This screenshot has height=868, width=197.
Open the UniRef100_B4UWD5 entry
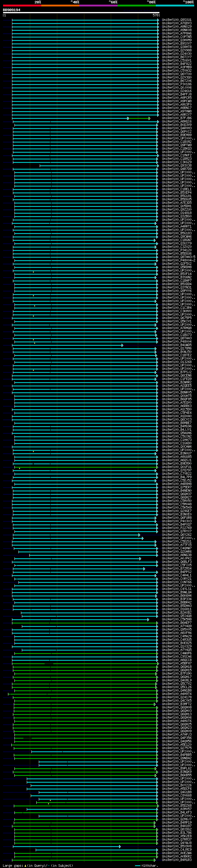click(x=176, y=345)
